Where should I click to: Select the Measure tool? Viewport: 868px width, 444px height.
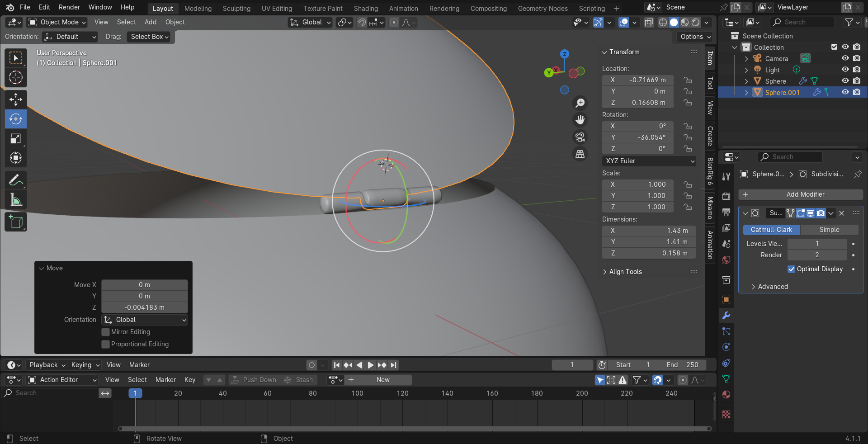pyautogui.click(x=16, y=199)
